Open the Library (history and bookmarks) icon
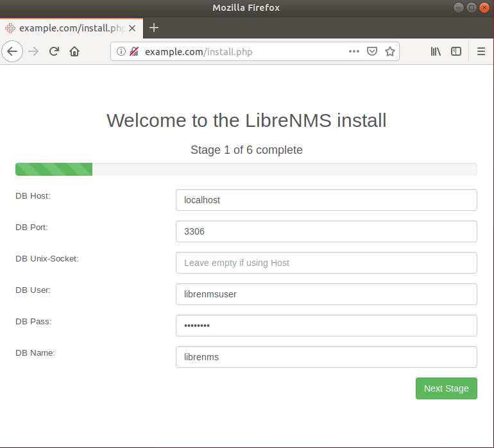The image size is (494, 448). click(x=436, y=51)
